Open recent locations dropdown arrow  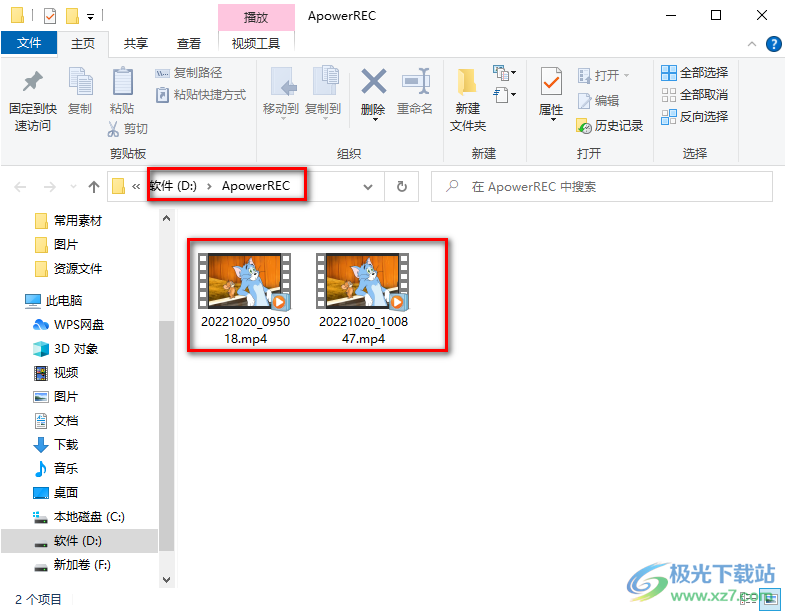(73, 187)
